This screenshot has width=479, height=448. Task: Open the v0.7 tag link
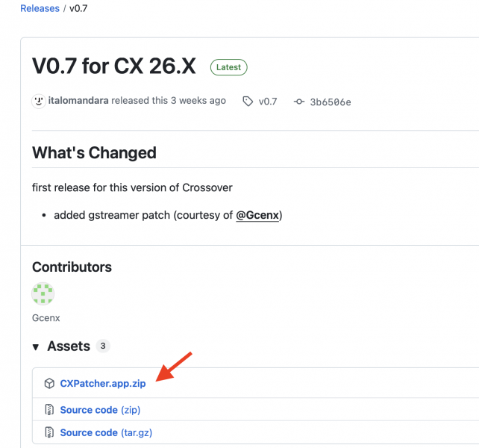(268, 102)
